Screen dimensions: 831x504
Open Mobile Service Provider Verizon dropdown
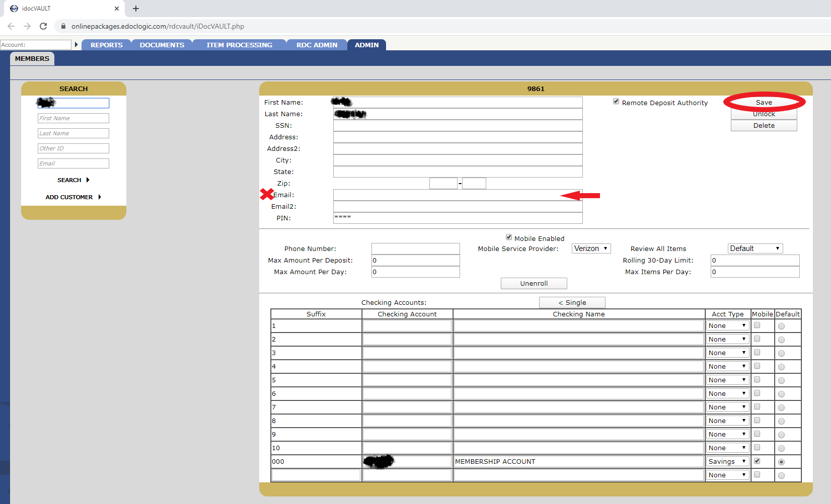point(591,248)
